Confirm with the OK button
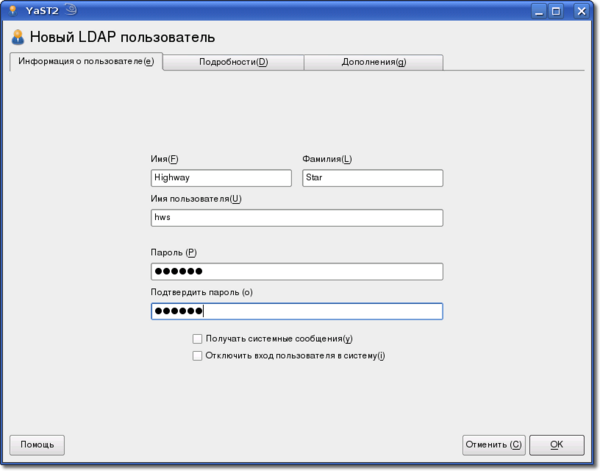Screen dimensions: 600x471 pyautogui.click(x=556, y=444)
